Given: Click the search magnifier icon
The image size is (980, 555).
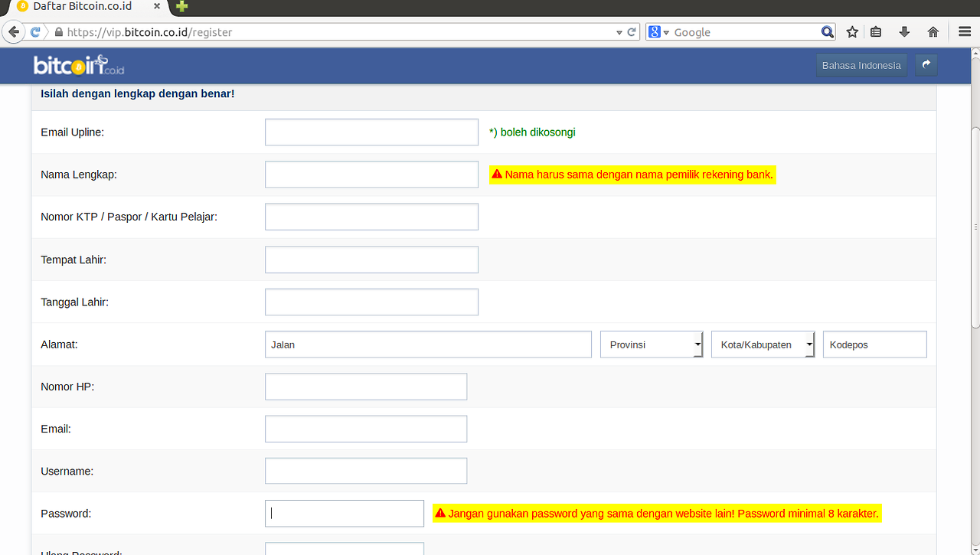Looking at the screenshot, I should click(827, 32).
